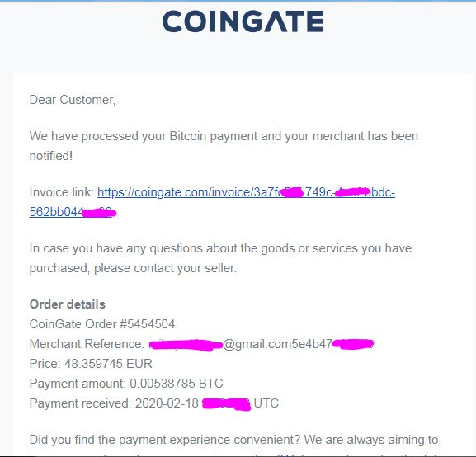Click 'please contact your seller' text
The height and width of the screenshot is (457, 476).
point(165,268)
